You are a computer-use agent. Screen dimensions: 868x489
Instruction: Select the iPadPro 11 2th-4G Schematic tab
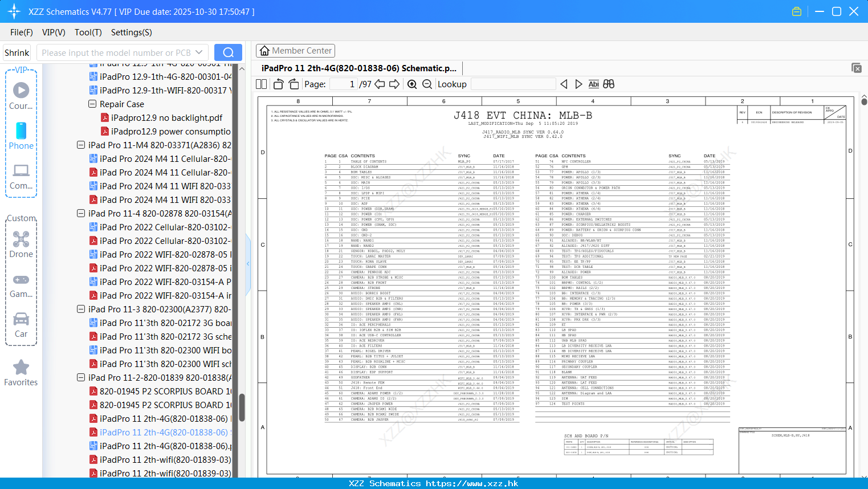click(358, 68)
